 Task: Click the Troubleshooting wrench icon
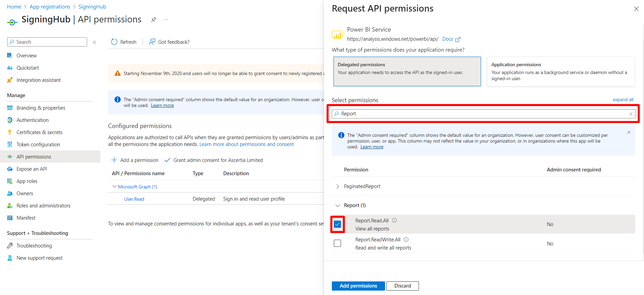10,245
